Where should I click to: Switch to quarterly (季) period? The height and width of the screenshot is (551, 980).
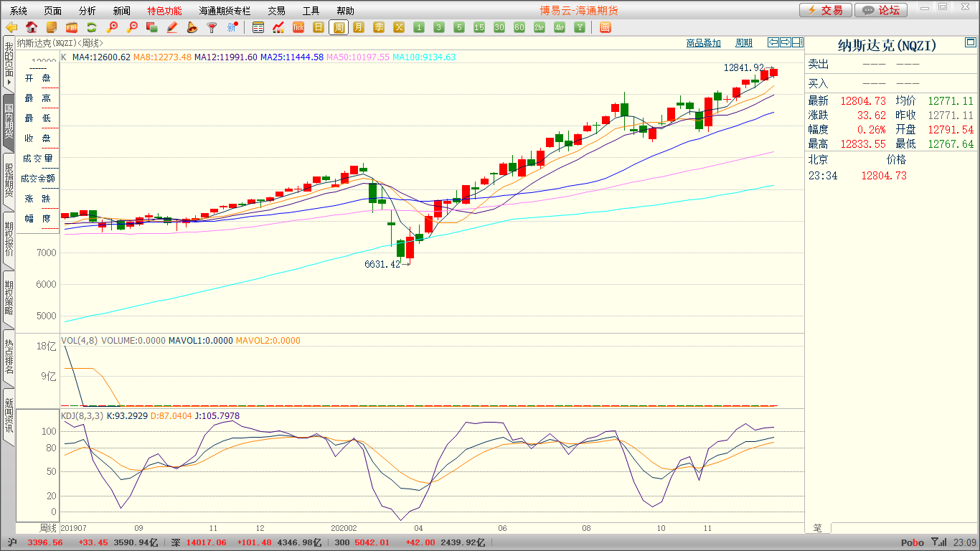pos(379,27)
